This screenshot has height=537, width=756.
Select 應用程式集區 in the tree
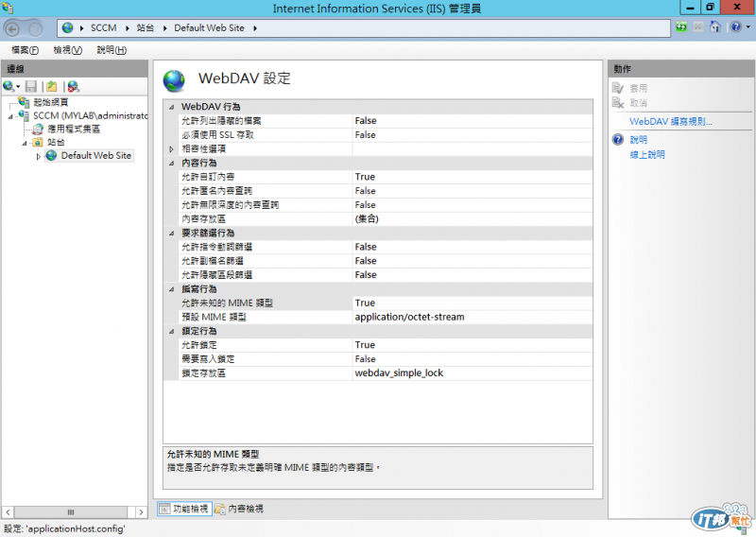pos(74,129)
